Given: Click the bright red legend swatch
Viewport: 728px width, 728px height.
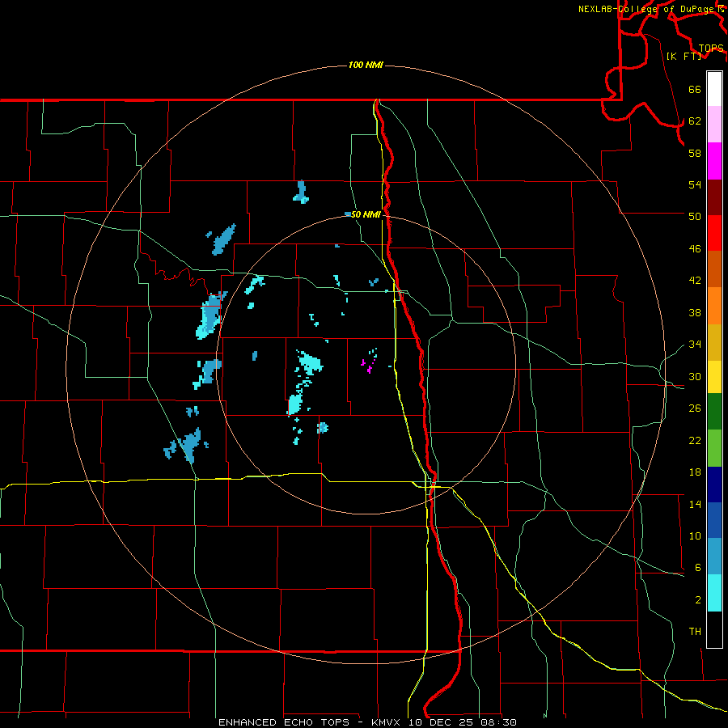Looking at the screenshot, I should point(714,233).
